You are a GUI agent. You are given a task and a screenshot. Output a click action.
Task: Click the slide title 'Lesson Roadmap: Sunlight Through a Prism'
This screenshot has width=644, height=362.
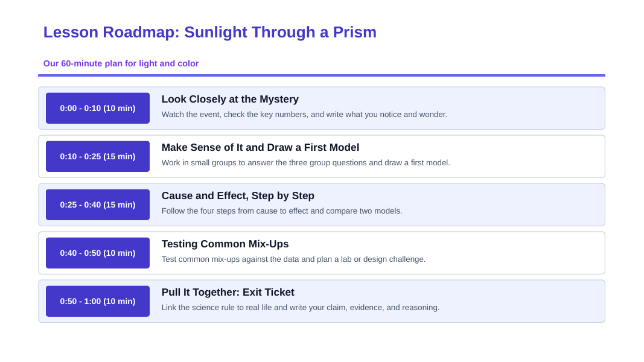pos(210,32)
